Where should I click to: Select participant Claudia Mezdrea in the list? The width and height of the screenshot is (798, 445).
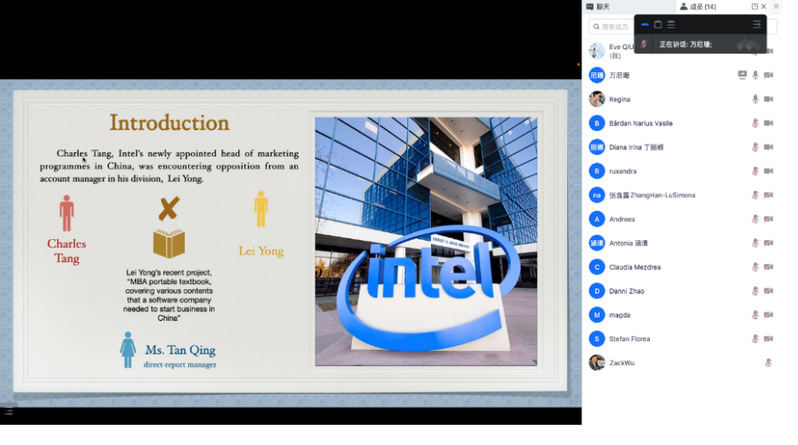pyautogui.click(x=640, y=267)
